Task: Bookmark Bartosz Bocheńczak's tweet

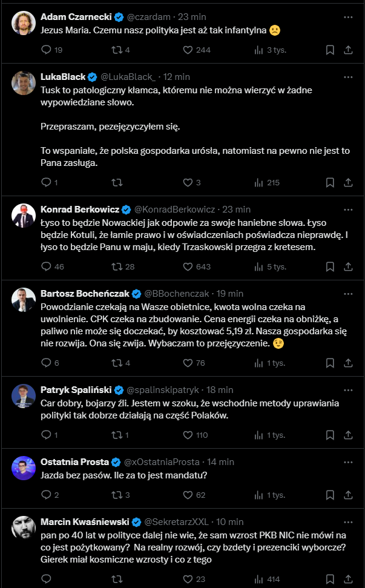Action: [x=330, y=363]
